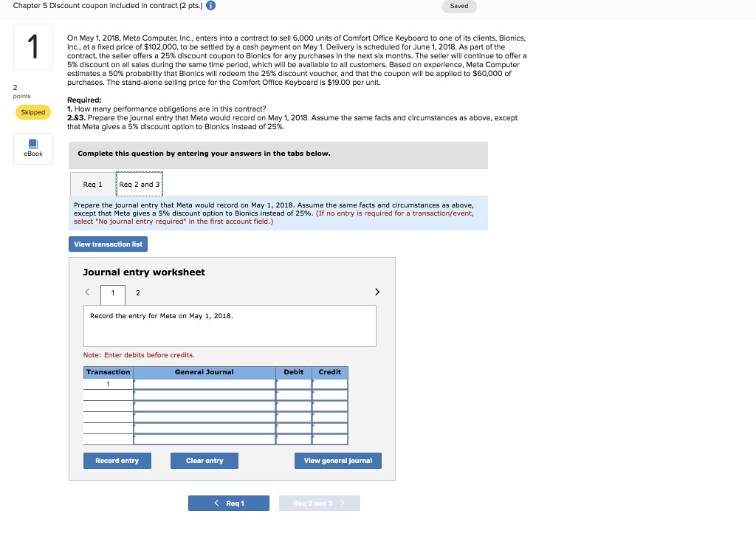Open third row General Journal account dropdown
The image size is (756, 539).
coord(205,406)
